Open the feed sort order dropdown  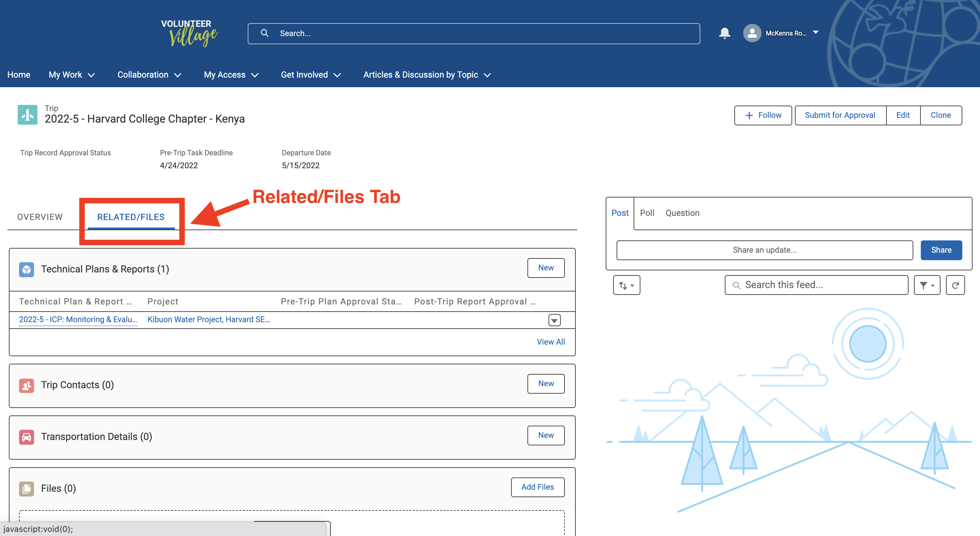[626, 285]
